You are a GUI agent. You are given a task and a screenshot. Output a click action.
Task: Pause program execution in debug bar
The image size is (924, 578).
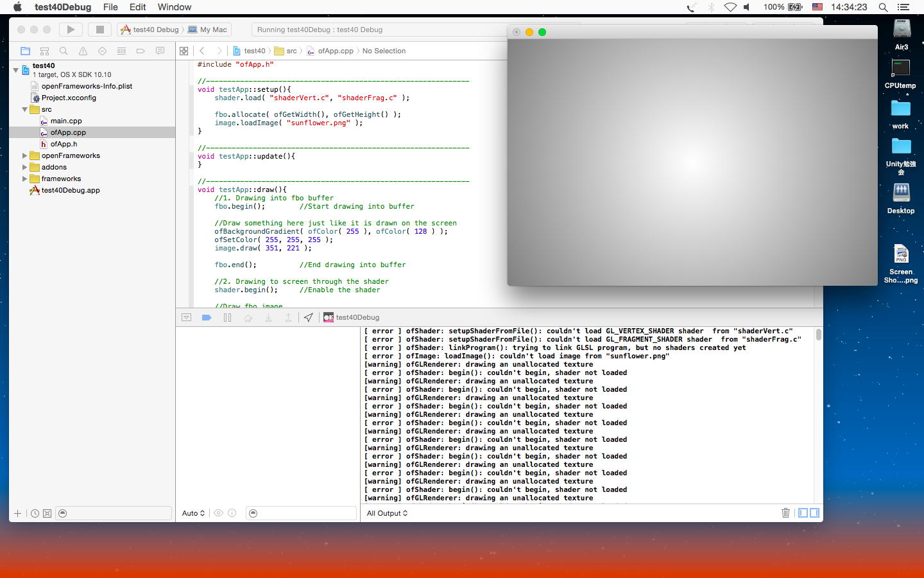tap(227, 317)
